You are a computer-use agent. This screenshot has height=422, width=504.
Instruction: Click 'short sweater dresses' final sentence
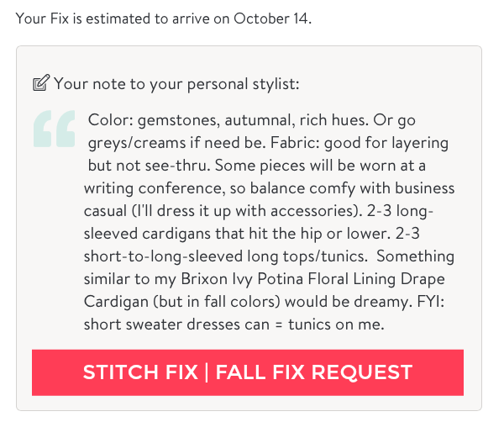(x=162, y=324)
